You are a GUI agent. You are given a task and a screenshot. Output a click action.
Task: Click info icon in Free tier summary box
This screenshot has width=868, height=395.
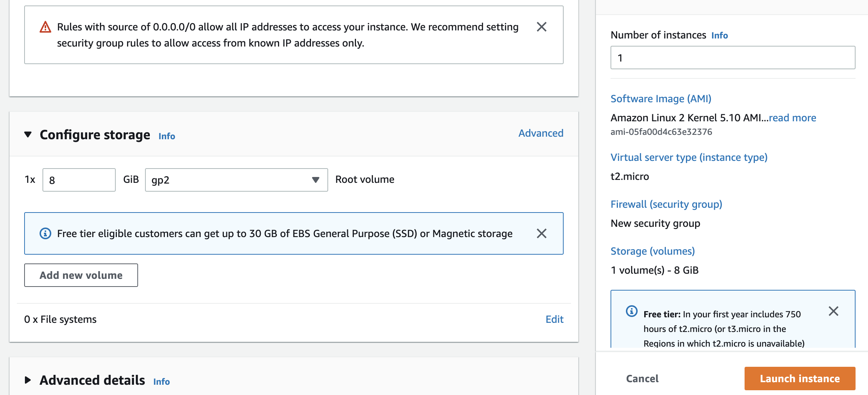(x=631, y=311)
